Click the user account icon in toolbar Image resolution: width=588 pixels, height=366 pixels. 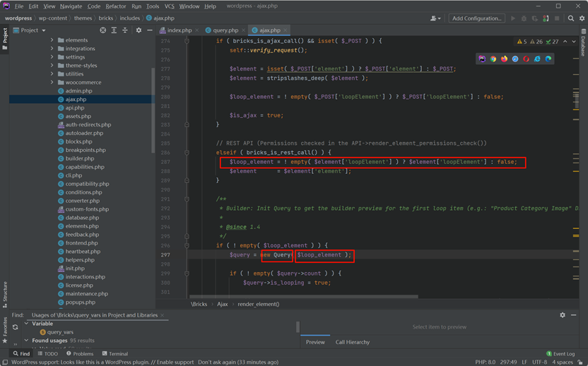(435, 18)
